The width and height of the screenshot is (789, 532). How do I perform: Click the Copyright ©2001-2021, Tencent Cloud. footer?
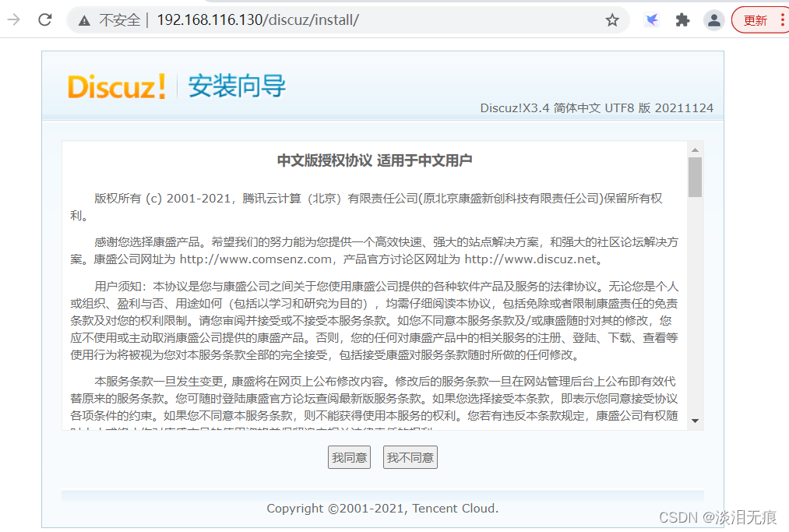[382, 509]
